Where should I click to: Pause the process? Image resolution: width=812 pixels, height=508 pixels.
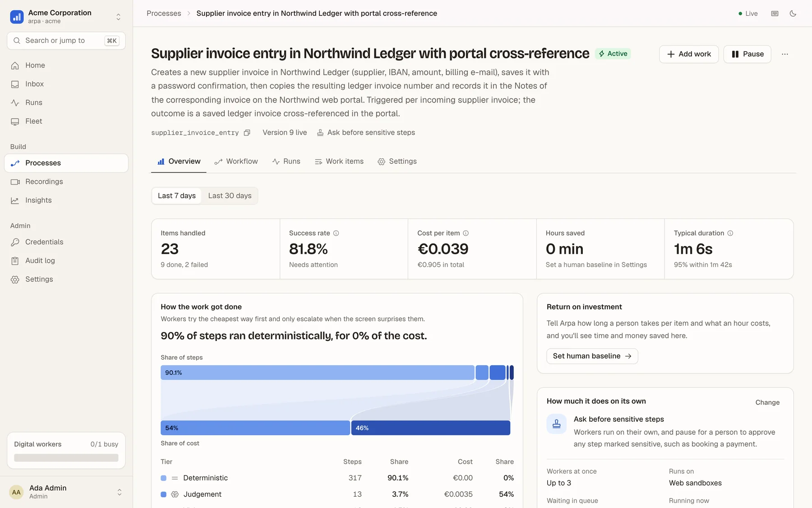point(747,54)
